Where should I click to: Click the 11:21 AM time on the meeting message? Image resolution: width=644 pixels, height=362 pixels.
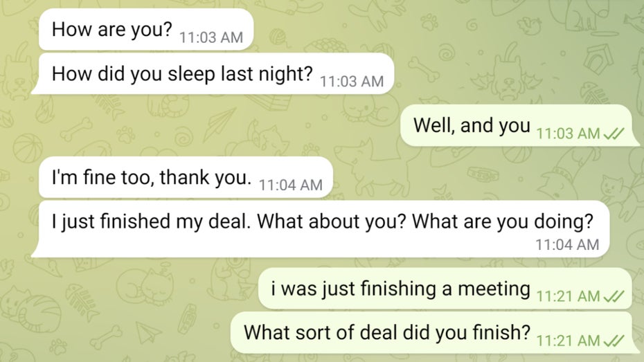tap(568, 296)
